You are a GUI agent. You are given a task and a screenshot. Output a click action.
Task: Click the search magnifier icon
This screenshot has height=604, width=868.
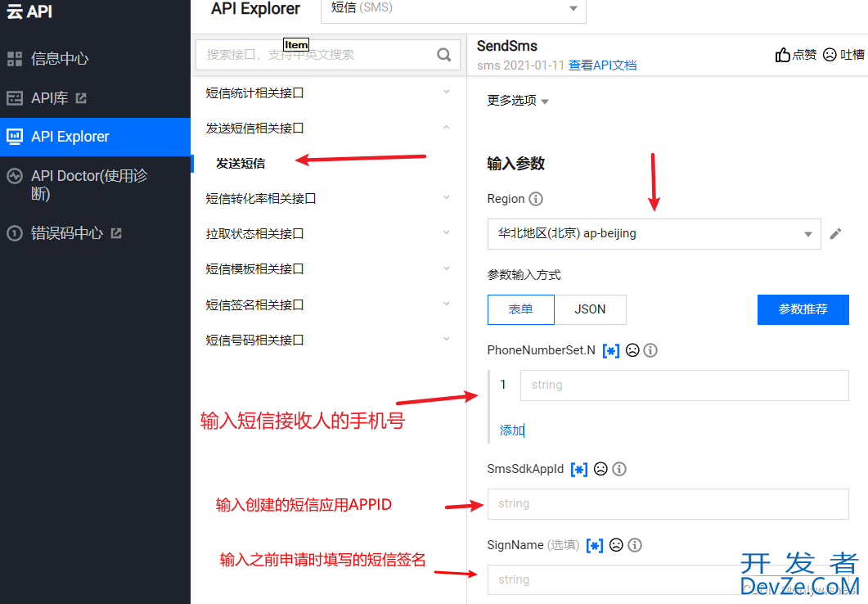pyautogui.click(x=443, y=55)
